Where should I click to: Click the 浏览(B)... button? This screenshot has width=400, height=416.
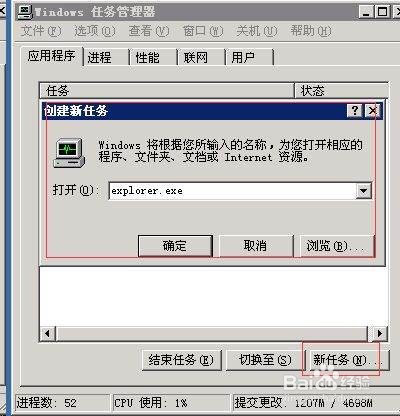tap(337, 246)
